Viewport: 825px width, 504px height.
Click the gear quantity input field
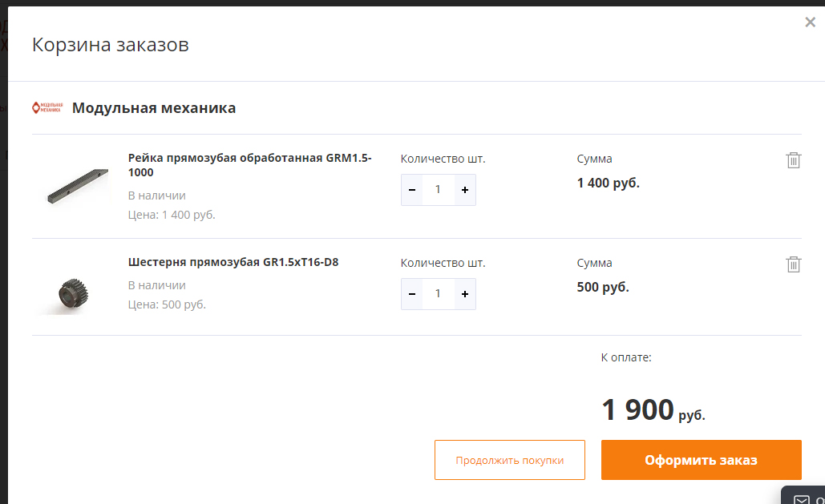click(438, 294)
